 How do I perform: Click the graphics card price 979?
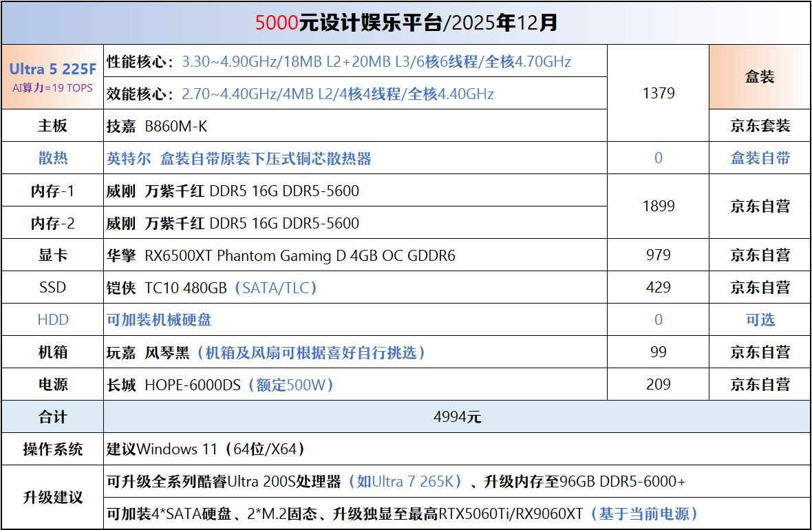pyautogui.click(x=658, y=255)
